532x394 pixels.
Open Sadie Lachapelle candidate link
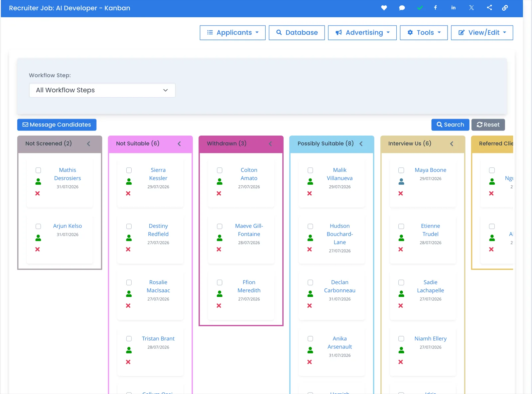pyautogui.click(x=431, y=286)
